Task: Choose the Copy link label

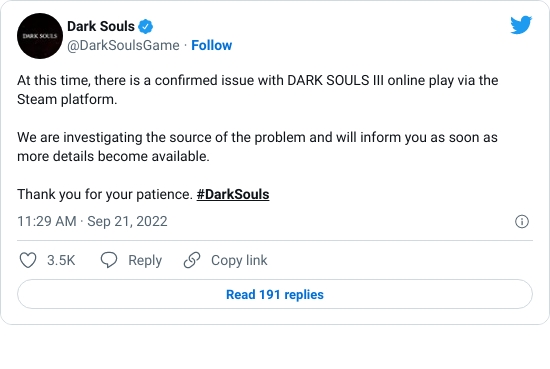Action: [239, 260]
